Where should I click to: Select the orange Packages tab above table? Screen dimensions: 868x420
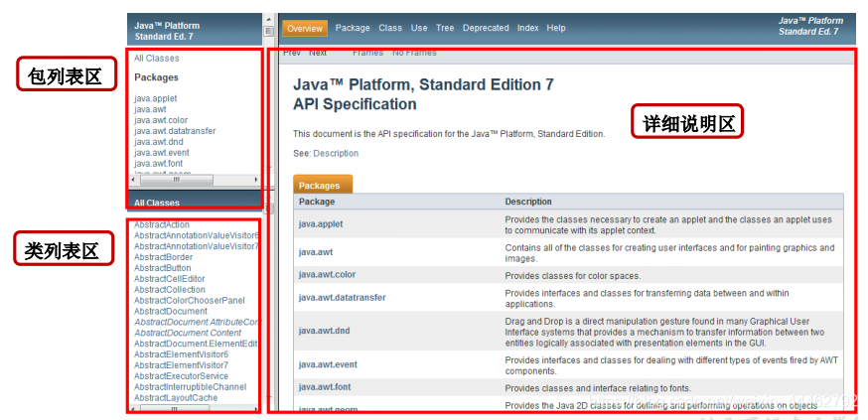323,185
